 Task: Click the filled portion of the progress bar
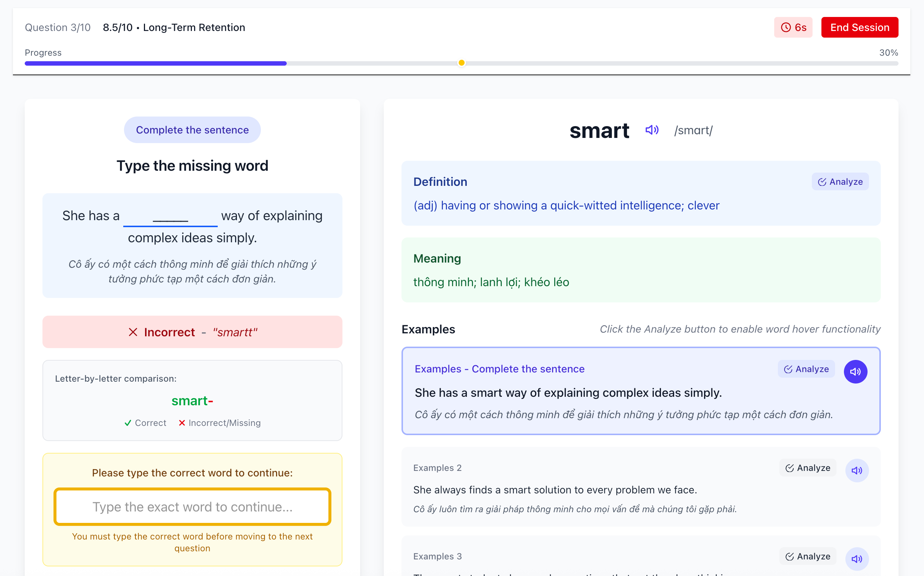point(155,63)
